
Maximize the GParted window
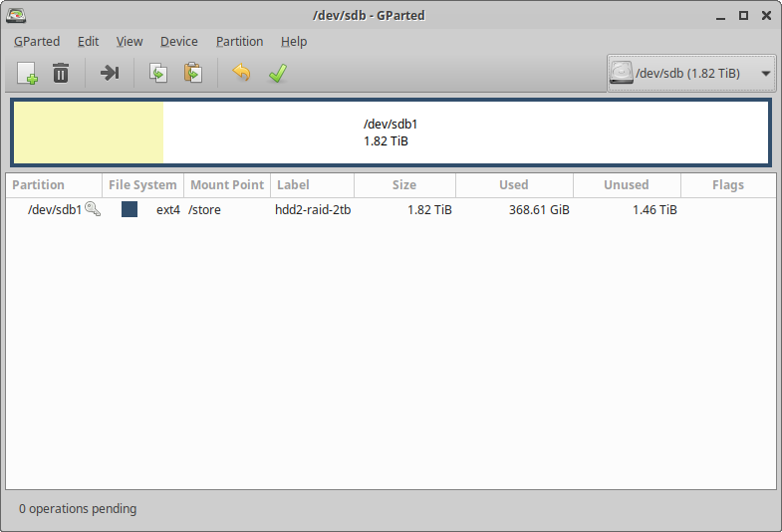coord(743,16)
